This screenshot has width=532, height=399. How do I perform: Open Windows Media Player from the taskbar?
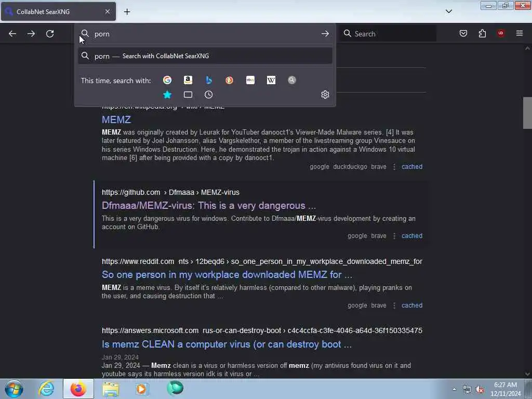142,389
